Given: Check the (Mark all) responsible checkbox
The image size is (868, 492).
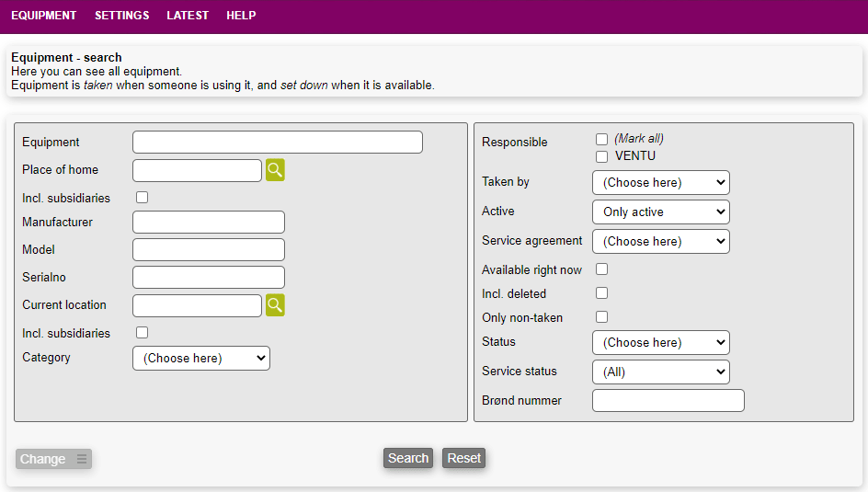Looking at the screenshot, I should click(x=601, y=139).
